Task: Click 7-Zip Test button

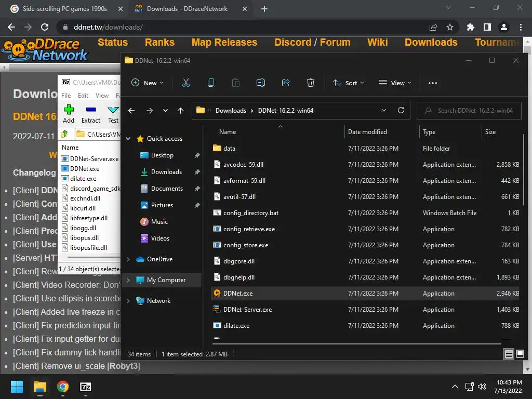Action: [113, 114]
